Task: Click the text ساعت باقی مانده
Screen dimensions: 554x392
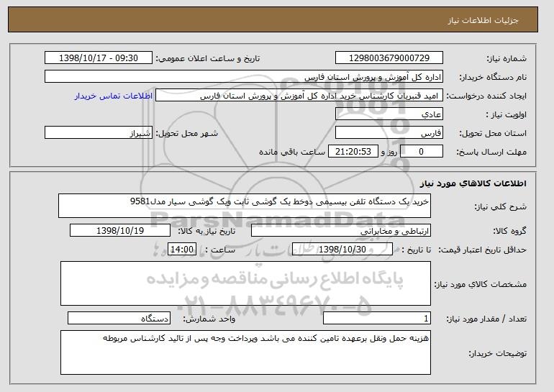Action: click(292, 152)
